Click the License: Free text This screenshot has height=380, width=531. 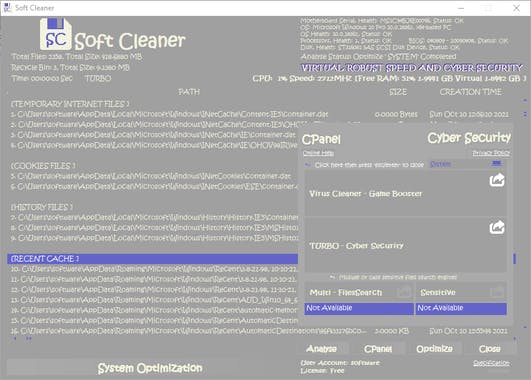pos(322,371)
